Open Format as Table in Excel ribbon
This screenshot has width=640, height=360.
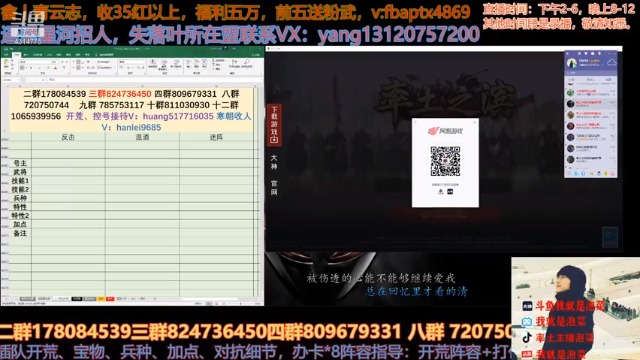164,63
